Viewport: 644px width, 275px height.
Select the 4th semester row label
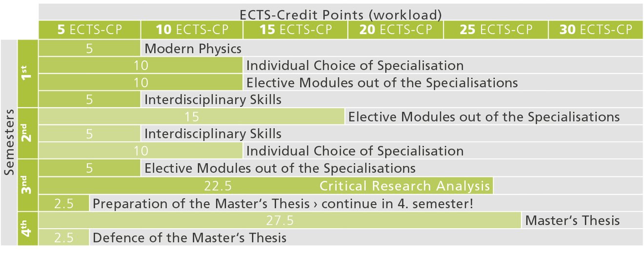point(27,228)
